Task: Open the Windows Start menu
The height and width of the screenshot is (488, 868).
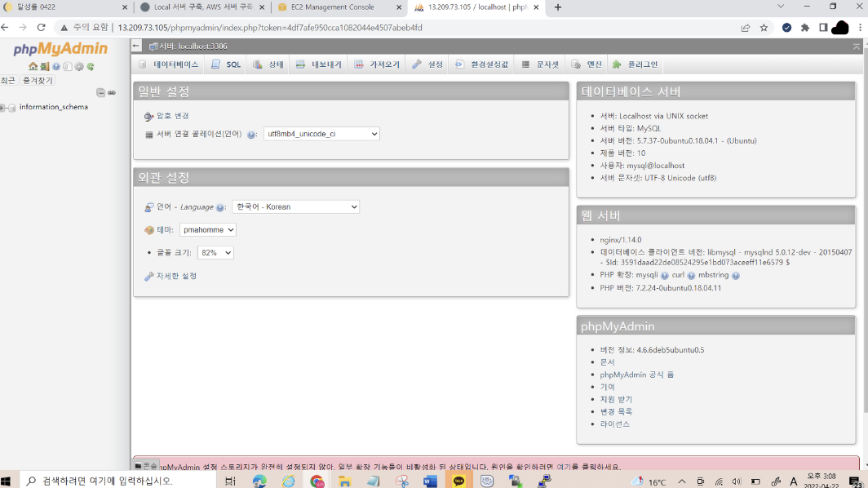Action: click(7, 481)
